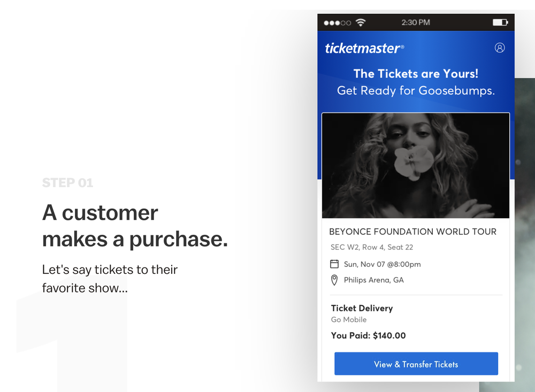Image resolution: width=535 pixels, height=392 pixels.
Task: Click the Sun, Nov 07 @8:00pm date text
Action: [382, 264]
